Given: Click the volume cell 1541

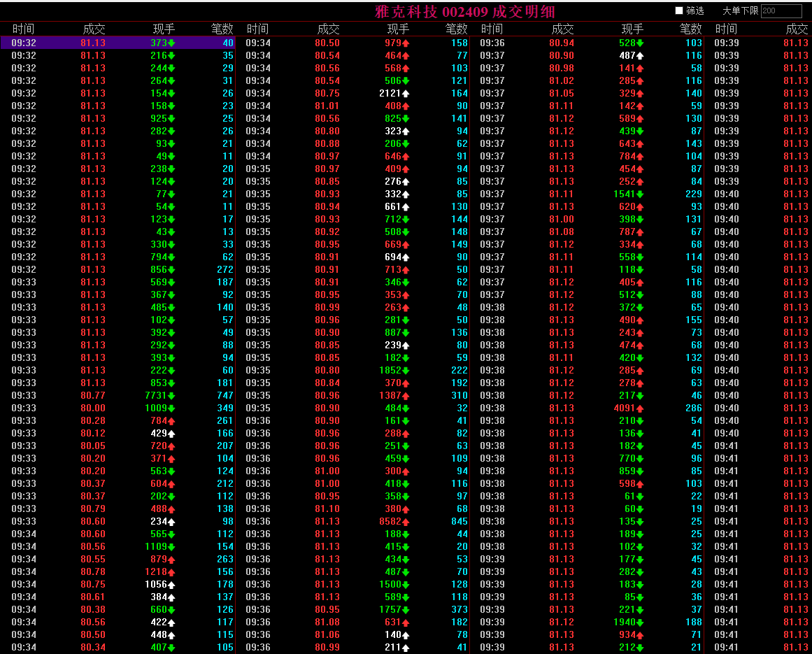Looking at the screenshot, I should (629, 194).
